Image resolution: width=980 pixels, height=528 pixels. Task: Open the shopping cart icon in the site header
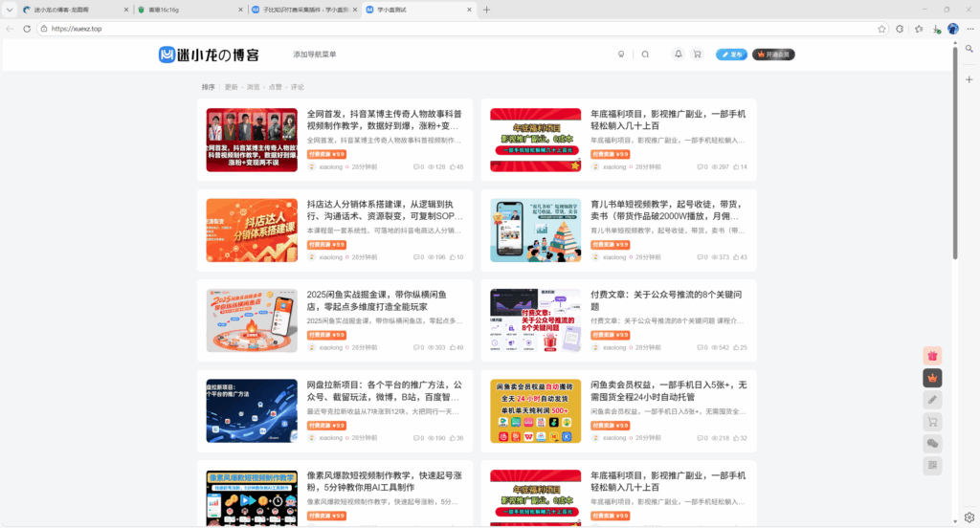pyautogui.click(x=697, y=55)
